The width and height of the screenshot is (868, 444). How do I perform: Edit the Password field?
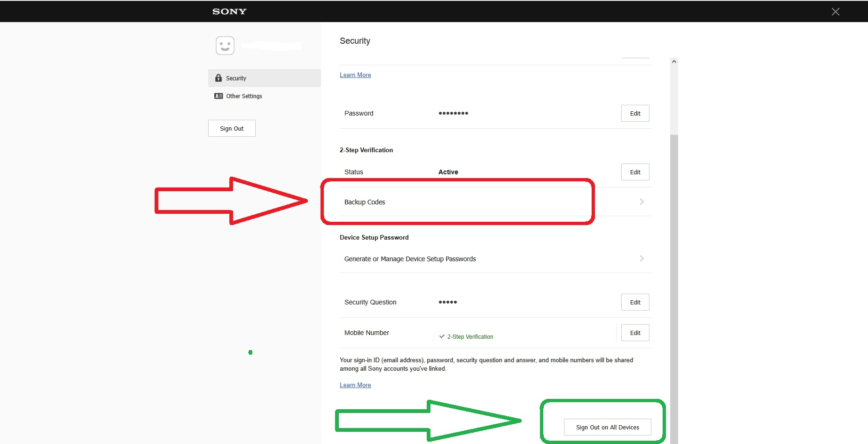point(635,113)
